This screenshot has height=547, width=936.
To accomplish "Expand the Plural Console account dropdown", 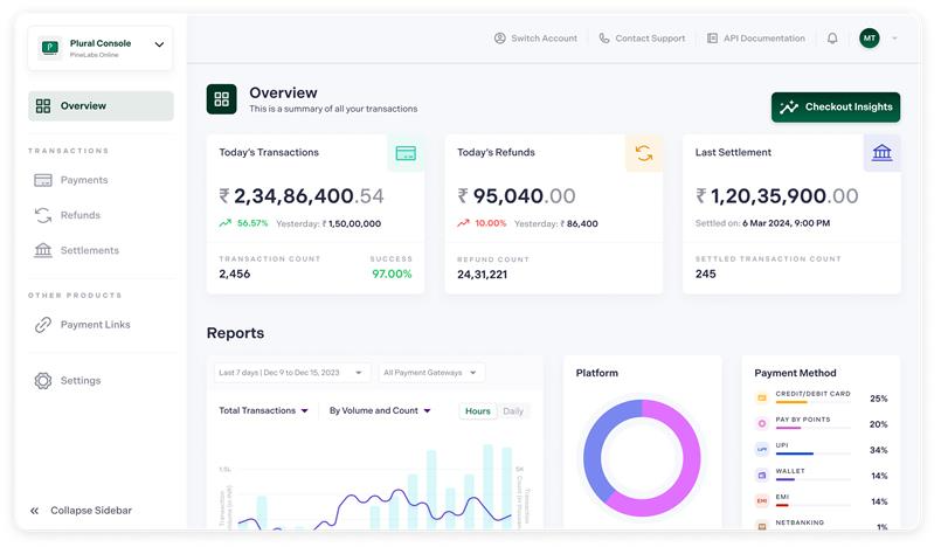I will (x=159, y=45).
